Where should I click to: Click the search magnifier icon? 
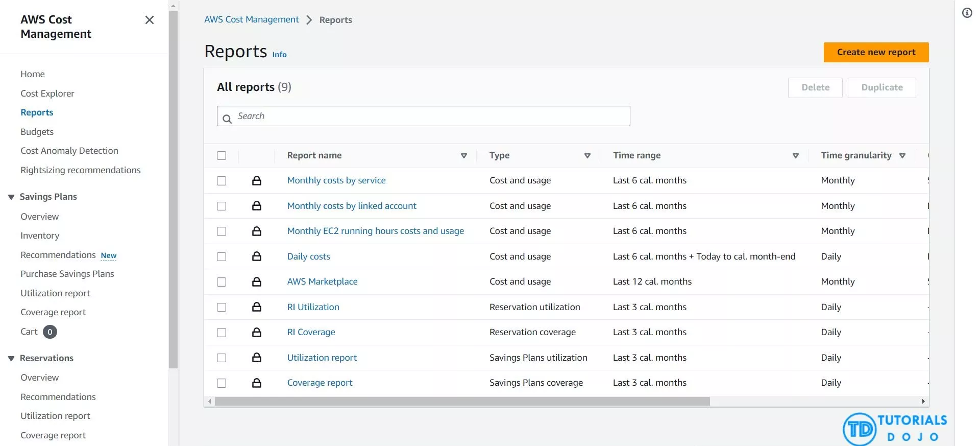[x=227, y=119]
